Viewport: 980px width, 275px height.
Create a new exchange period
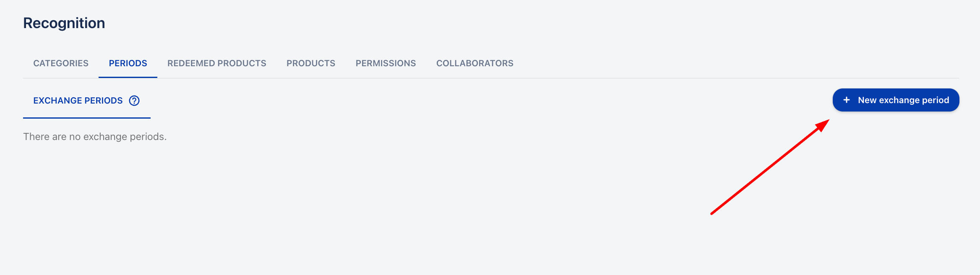pyautogui.click(x=896, y=100)
